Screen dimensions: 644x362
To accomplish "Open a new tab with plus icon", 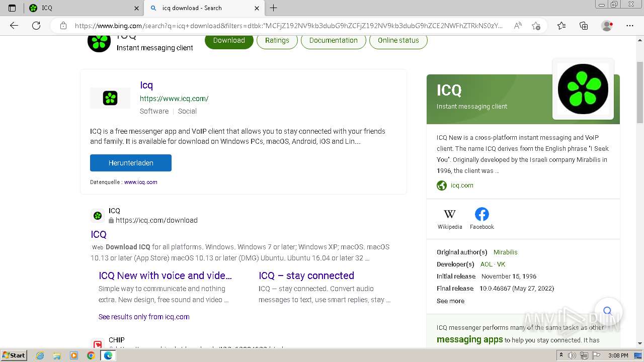I will click(x=274, y=8).
